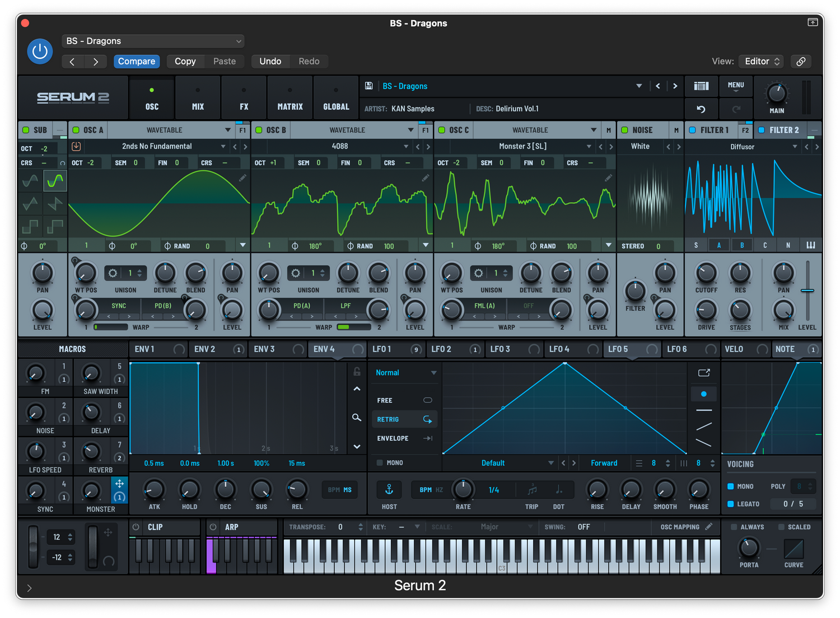
Task: Open the 2nds No Fundamental wavetable dropdown
Action: [x=157, y=147]
